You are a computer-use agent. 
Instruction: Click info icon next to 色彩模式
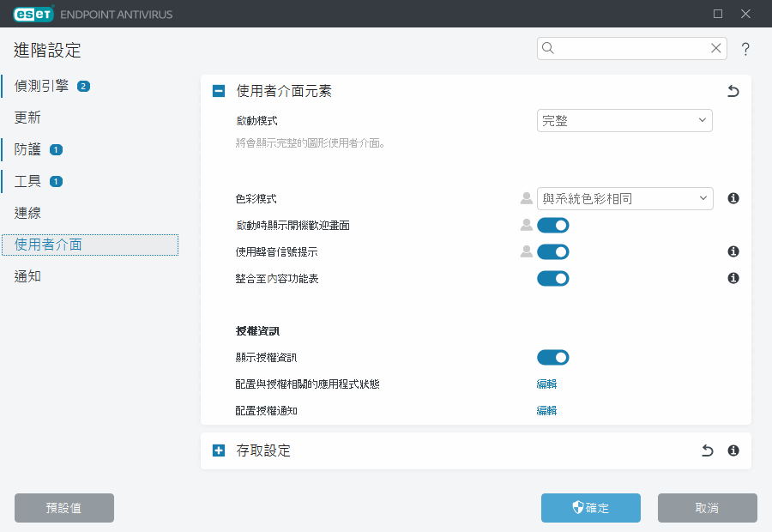point(733,198)
